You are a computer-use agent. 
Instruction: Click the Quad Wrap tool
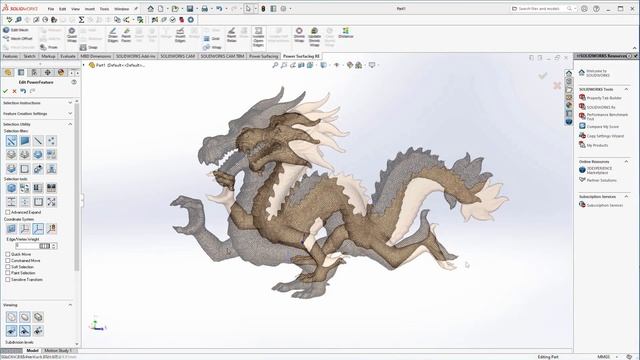72,35
